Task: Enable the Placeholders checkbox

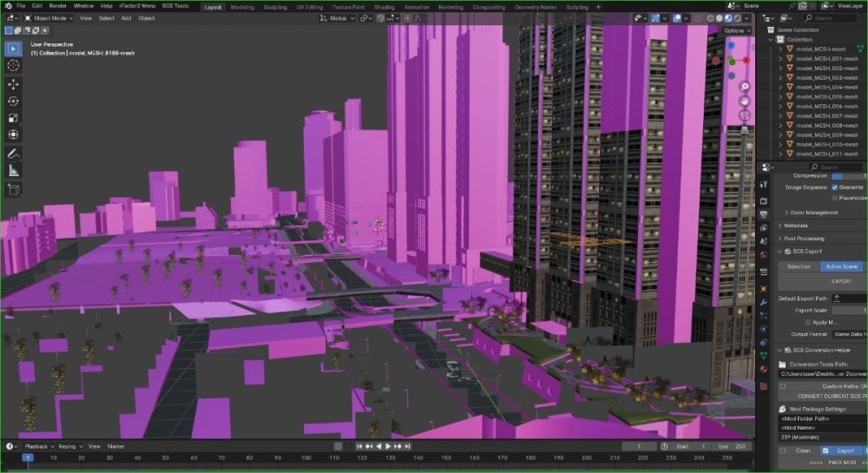Action: pos(835,198)
